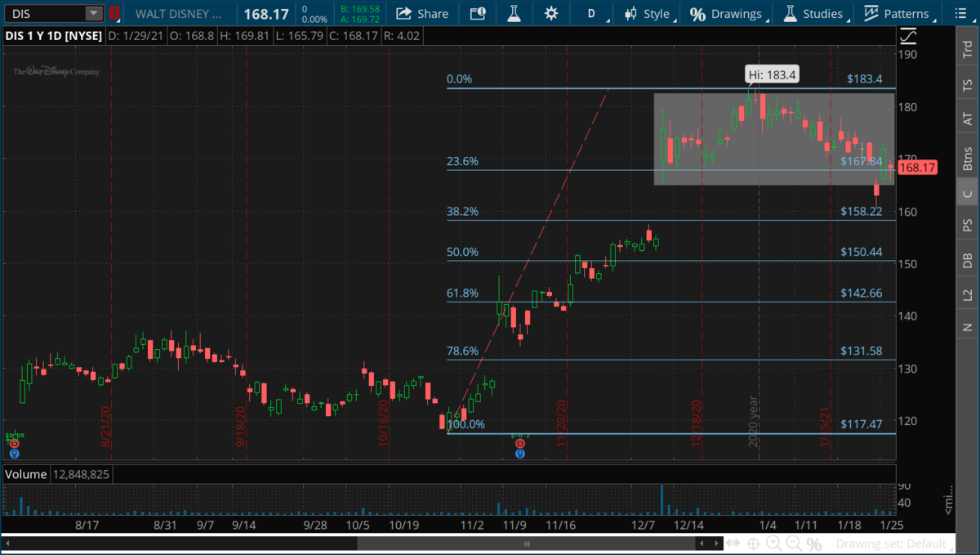The width and height of the screenshot is (980, 555).
Task: Click the scroll left arrow at bottom left
Action: pyautogui.click(x=8, y=544)
